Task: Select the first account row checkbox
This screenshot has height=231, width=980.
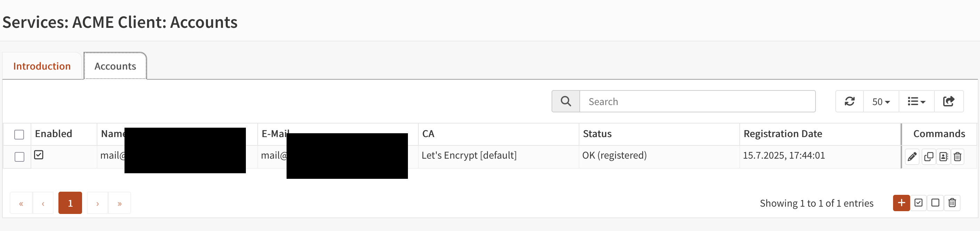Action: click(x=19, y=157)
